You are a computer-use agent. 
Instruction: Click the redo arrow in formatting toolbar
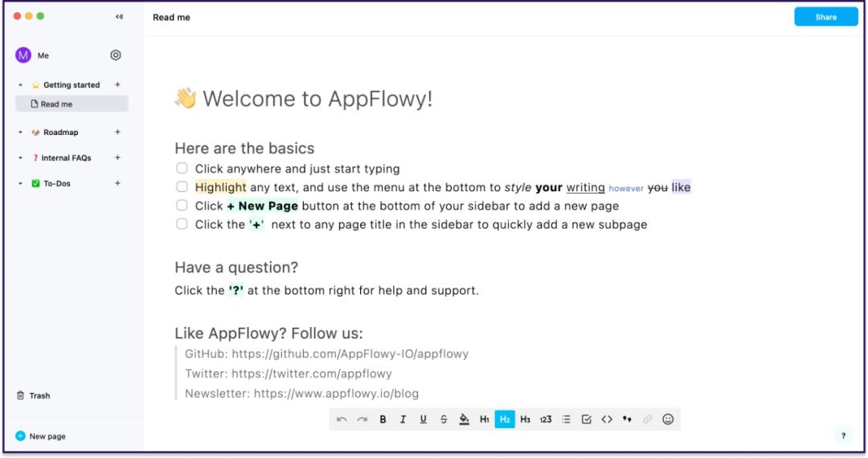tap(362, 419)
